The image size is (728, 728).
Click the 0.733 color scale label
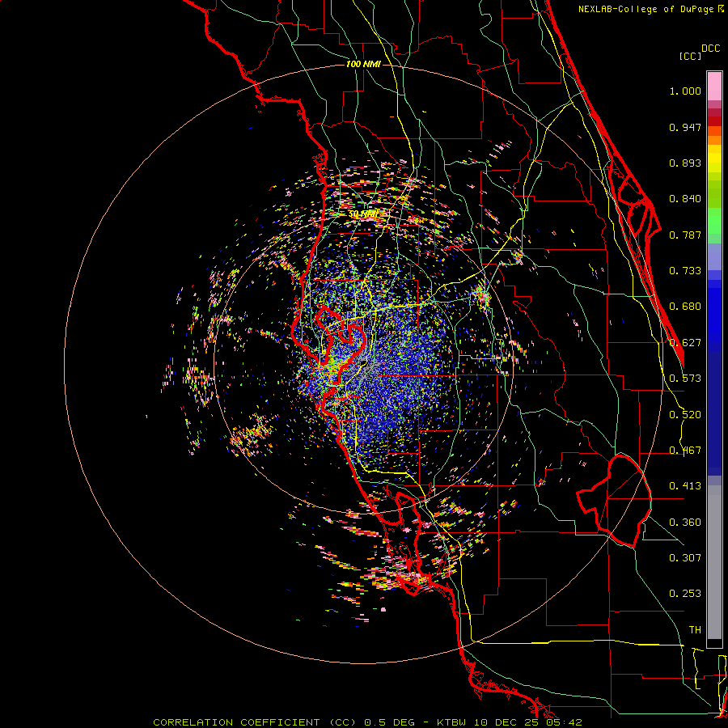685,271
